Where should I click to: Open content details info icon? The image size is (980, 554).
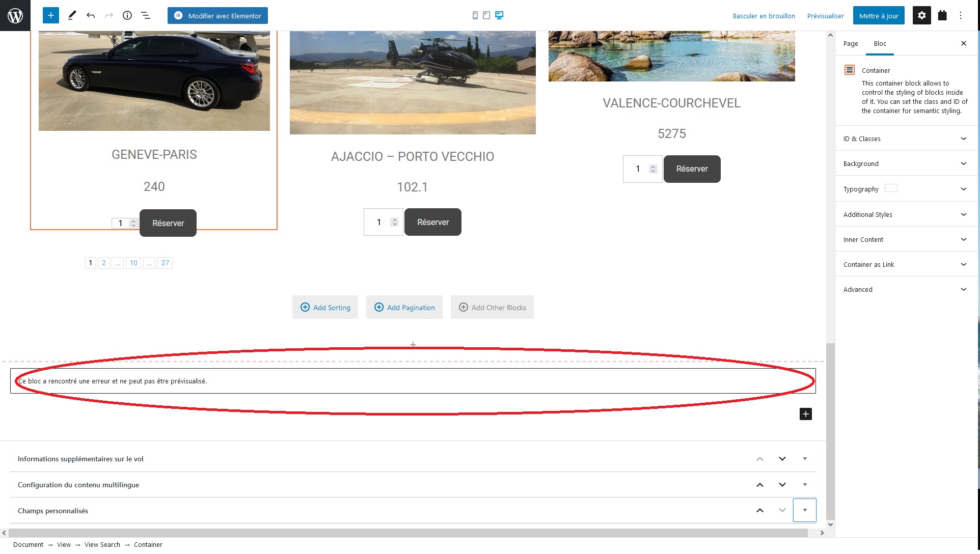(x=127, y=15)
